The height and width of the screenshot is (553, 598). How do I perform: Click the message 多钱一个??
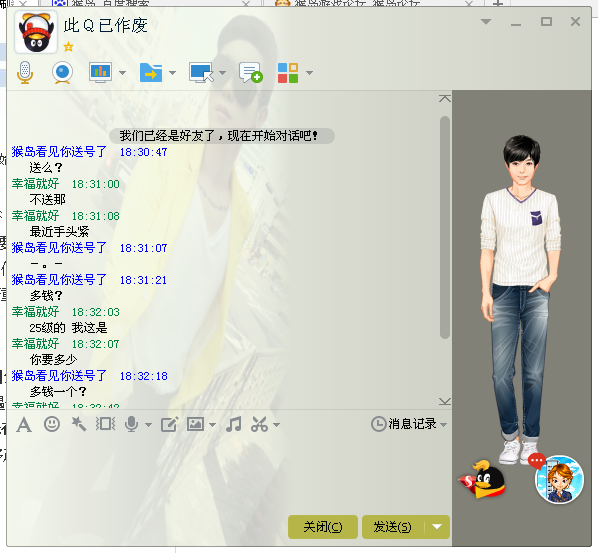pyautogui.click(x=58, y=392)
